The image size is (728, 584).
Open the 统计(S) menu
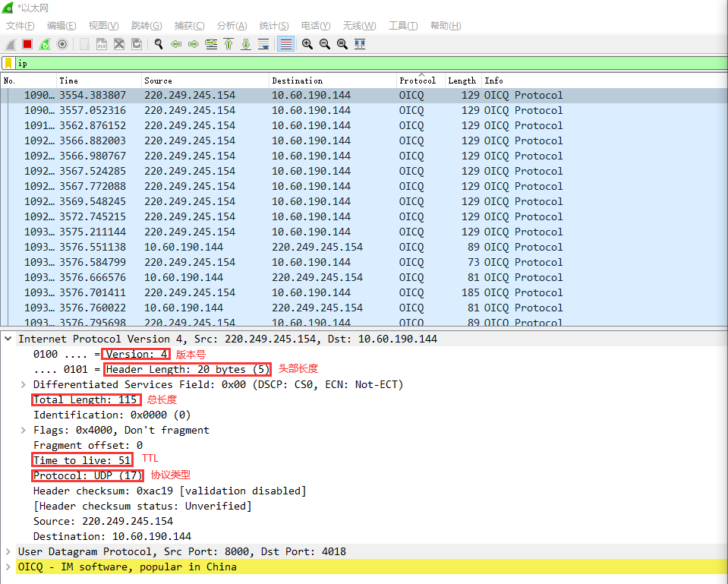click(x=274, y=26)
